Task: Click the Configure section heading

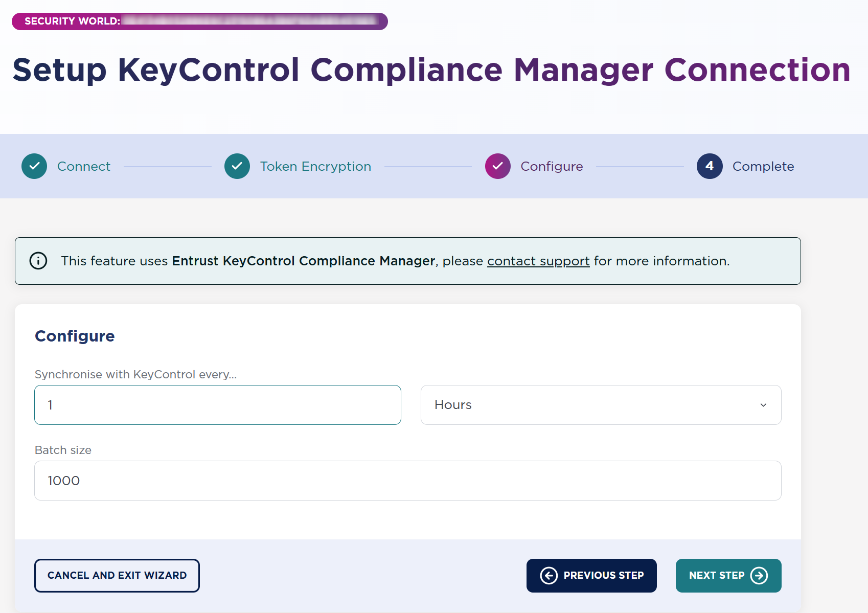Action: coord(75,336)
